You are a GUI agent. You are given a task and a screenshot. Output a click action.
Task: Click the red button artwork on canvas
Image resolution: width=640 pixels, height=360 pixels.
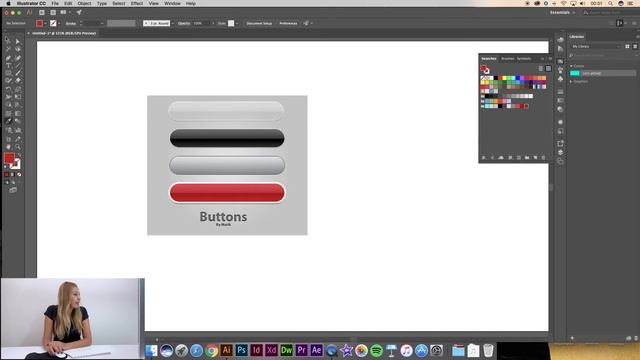[x=227, y=193]
